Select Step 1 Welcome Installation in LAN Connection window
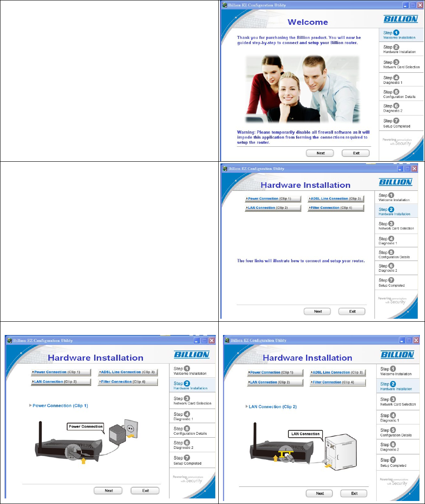 point(398,371)
